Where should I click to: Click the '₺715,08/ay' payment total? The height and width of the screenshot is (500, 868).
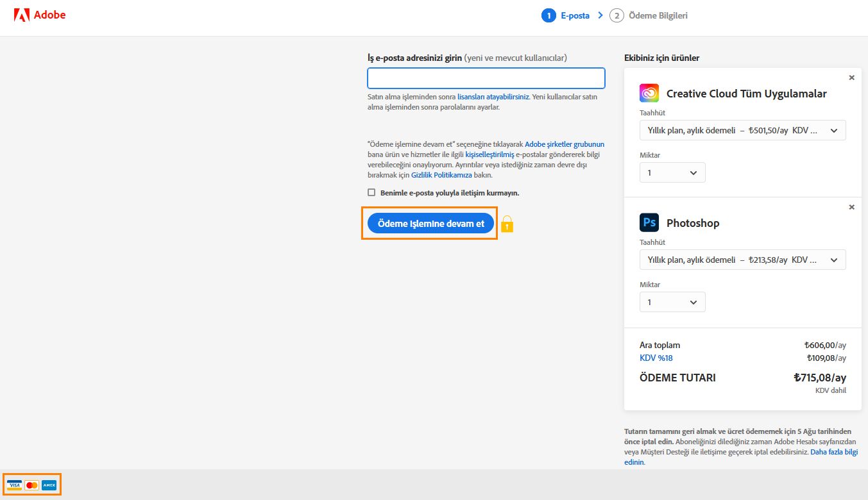click(x=820, y=378)
